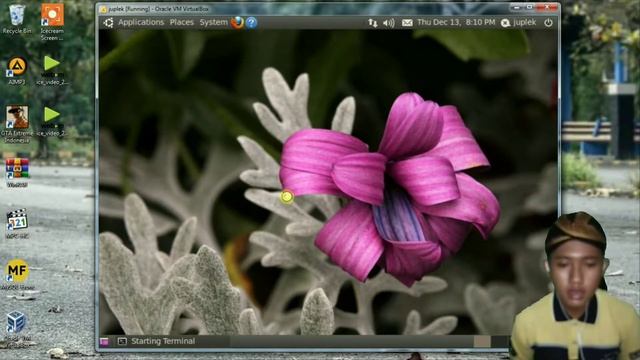The height and width of the screenshot is (360, 640).
Task: Open the volume speaker indicator
Action: (389, 23)
